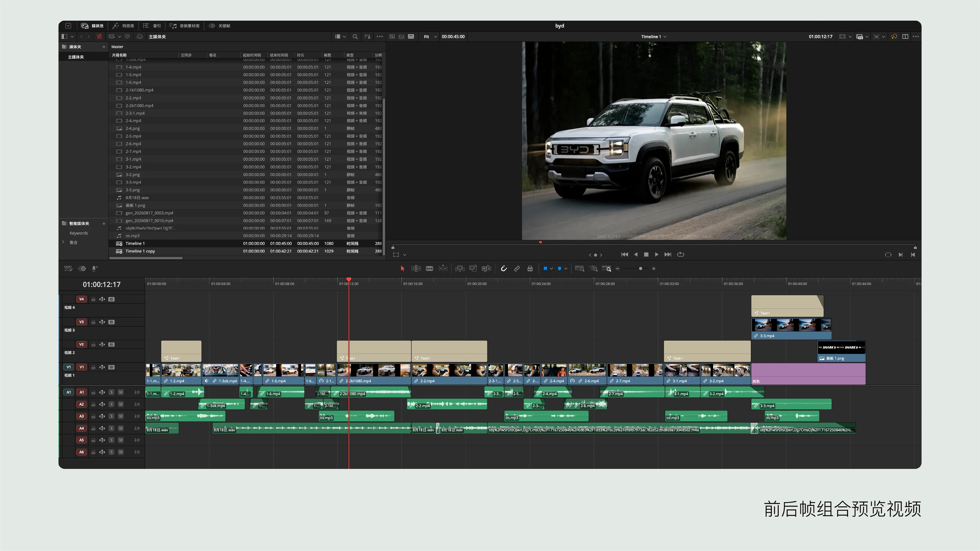
Task: Jump to the last frame button
Action: point(668,254)
